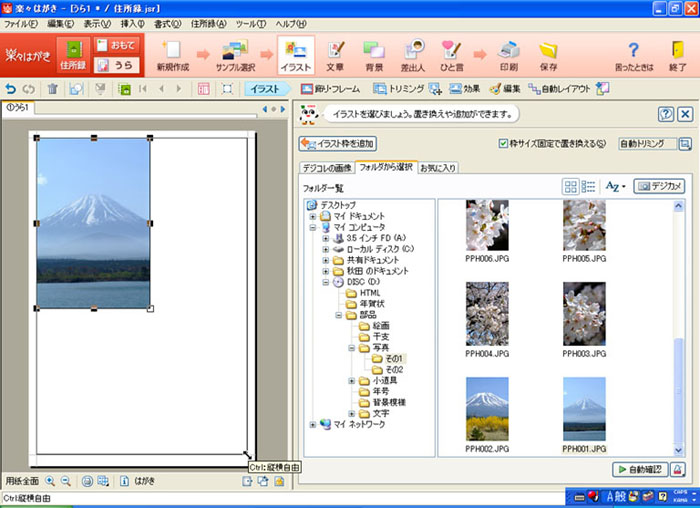The width and height of the screenshot is (700, 508).
Task: Click the trash delete icon in toolbar
Action: (52, 89)
